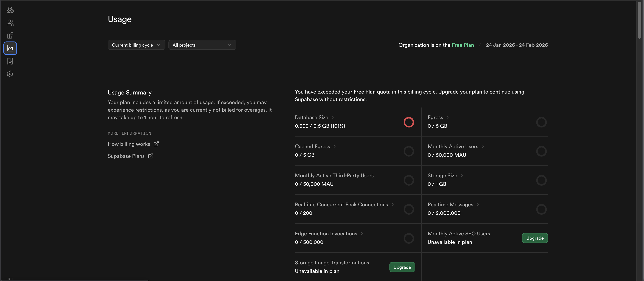Click Upgrade for Monthly Active SSO Users

(535, 238)
